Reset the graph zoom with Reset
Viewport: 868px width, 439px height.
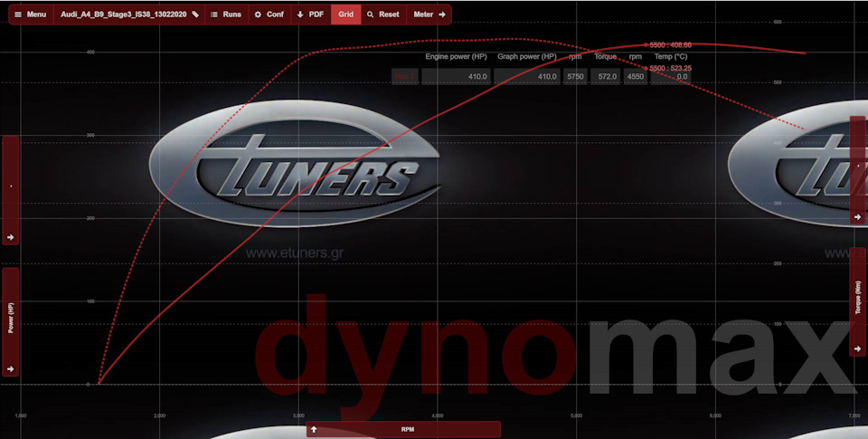pos(383,14)
